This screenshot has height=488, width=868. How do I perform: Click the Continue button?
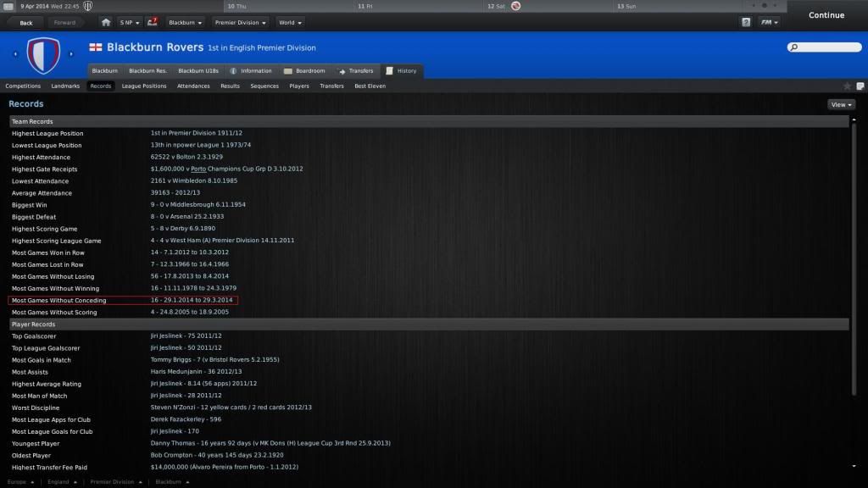tap(826, 15)
